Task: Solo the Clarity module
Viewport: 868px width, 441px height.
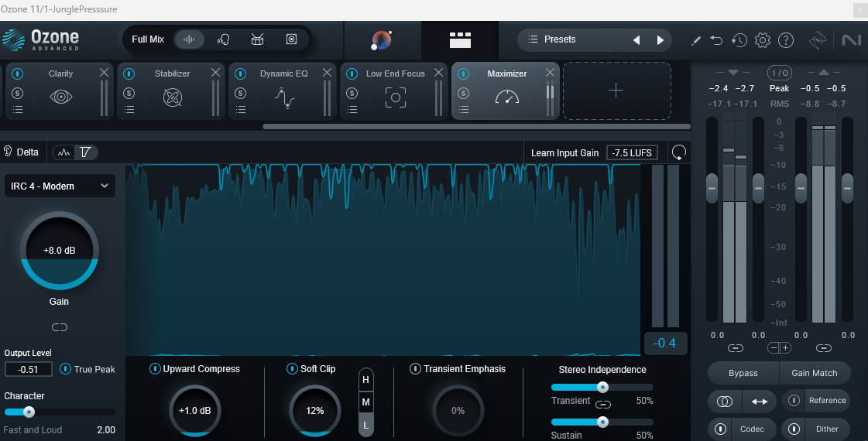Action: pyautogui.click(x=18, y=93)
